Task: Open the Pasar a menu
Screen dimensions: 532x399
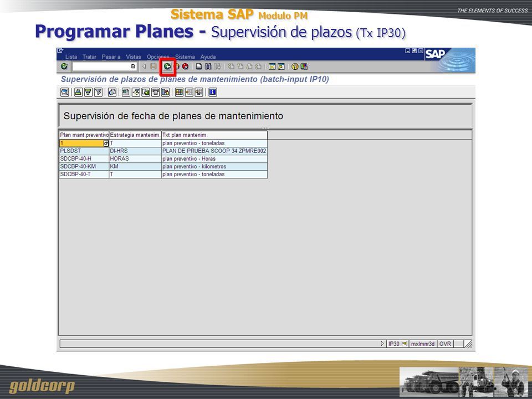Action: tap(111, 57)
